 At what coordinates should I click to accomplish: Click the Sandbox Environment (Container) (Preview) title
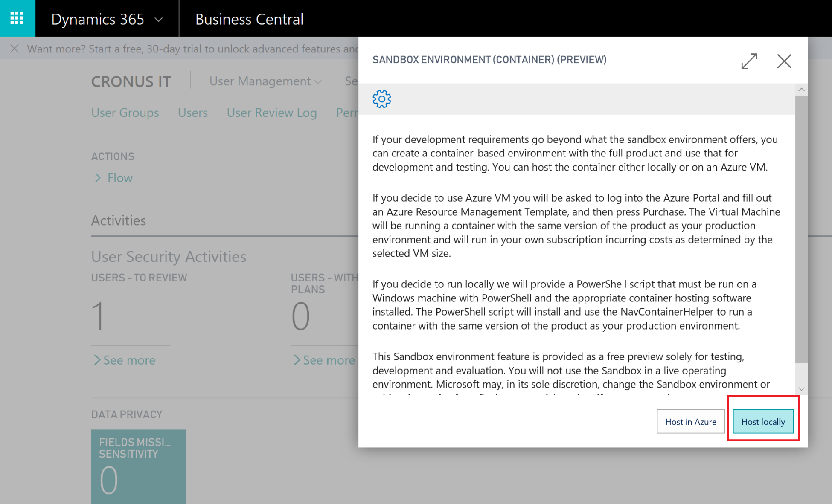[x=489, y=60]
